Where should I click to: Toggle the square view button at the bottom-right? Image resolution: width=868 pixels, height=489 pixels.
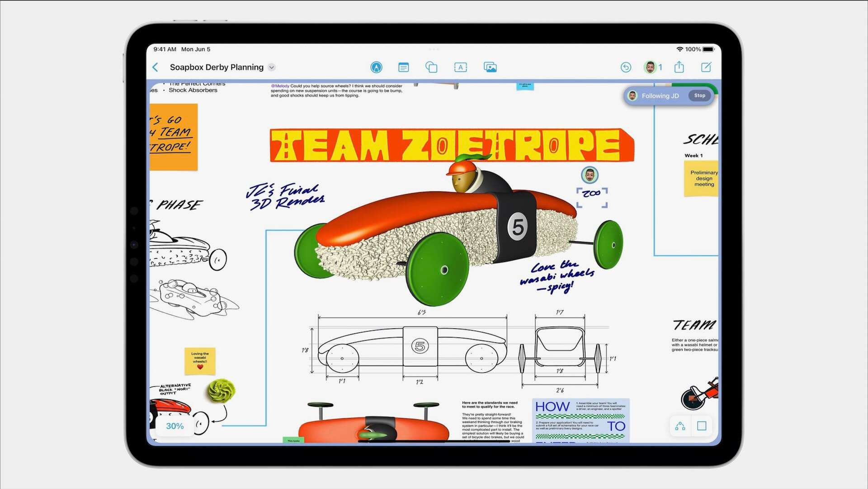(x=702, y=426)
